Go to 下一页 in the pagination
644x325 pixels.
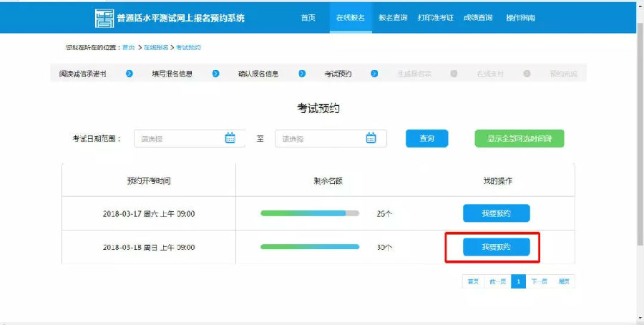540,281
